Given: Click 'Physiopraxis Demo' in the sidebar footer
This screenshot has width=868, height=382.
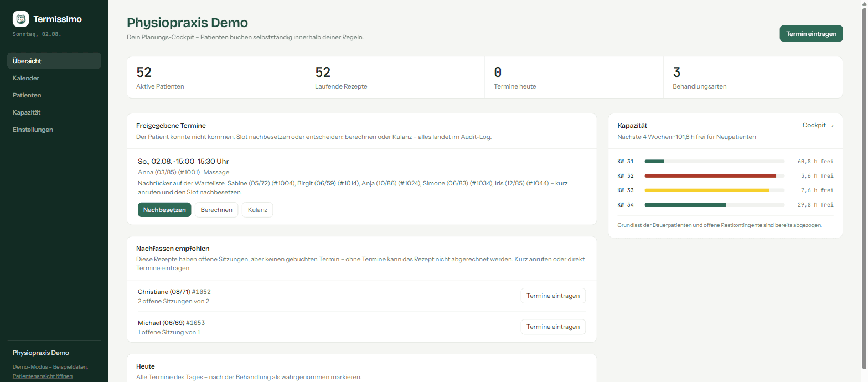Looking at the screenshot, I should (41, 353).
